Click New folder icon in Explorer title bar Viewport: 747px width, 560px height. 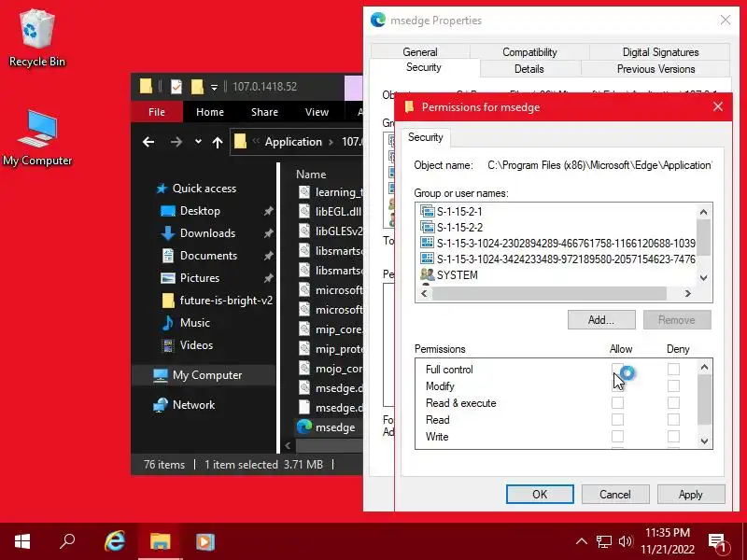(x=197, y=87)
